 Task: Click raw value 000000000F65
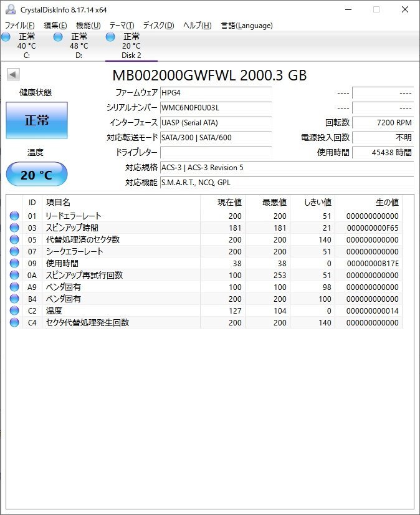click(373, 228)
